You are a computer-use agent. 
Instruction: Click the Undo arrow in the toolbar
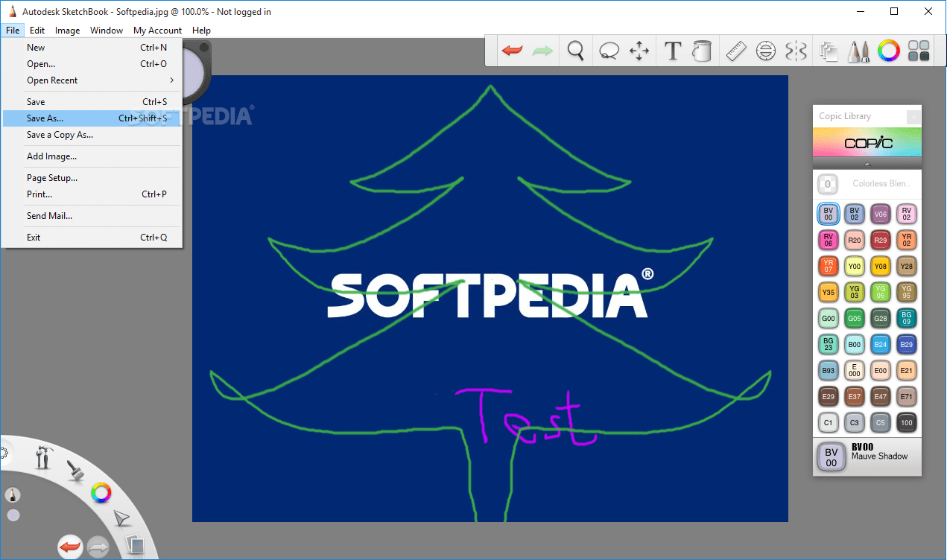[x=513, y=51]
